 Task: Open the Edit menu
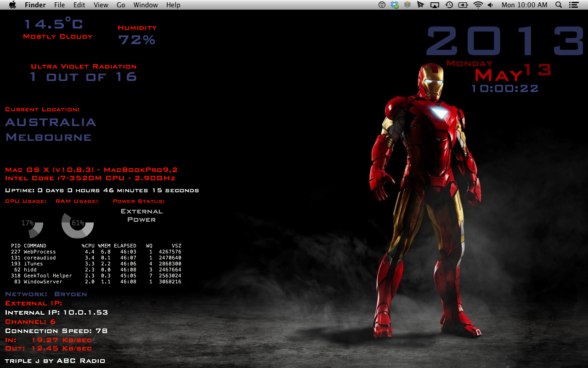coord(79,5)
